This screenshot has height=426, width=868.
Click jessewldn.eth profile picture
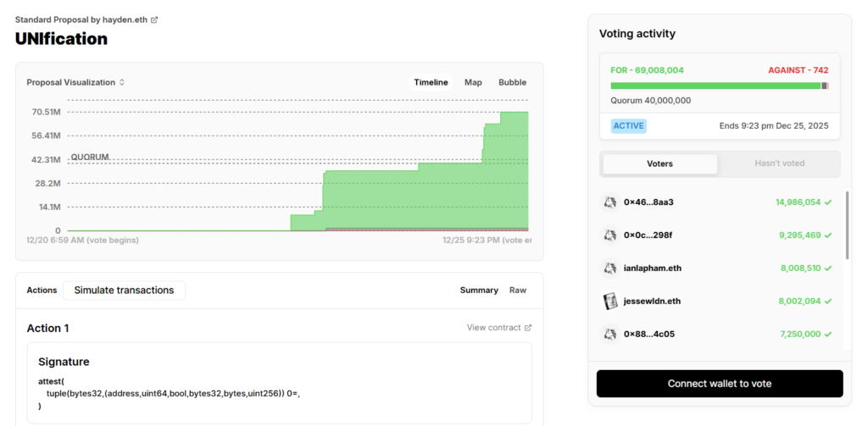tap(609, 301)
